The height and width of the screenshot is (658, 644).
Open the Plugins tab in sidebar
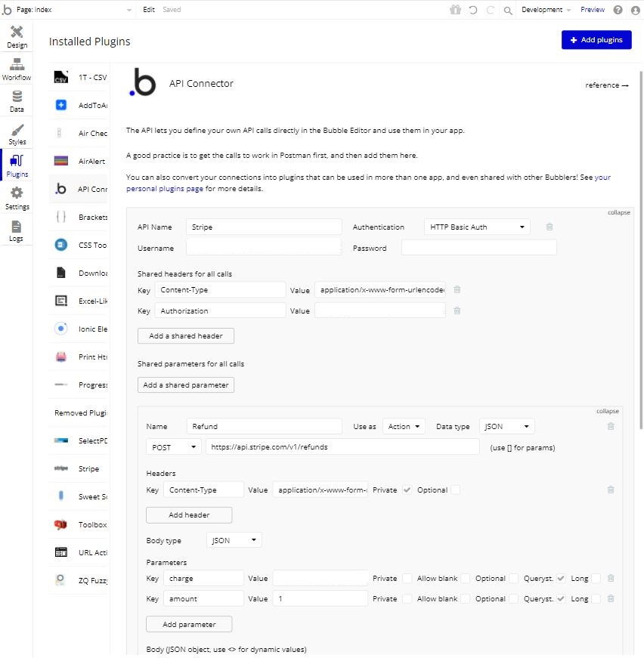17,165
